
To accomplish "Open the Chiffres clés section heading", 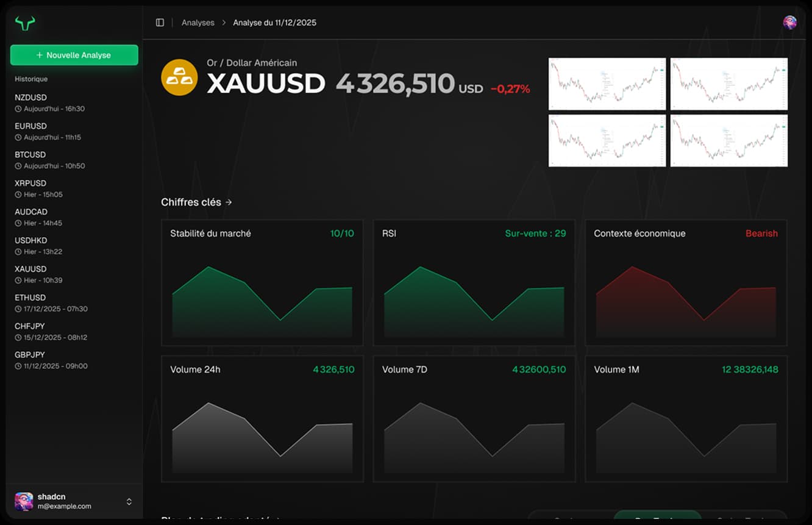I will 191,202.
